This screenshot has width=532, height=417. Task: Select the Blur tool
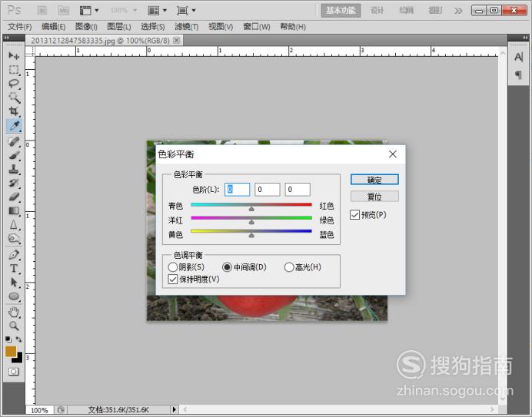coord(14,225)
